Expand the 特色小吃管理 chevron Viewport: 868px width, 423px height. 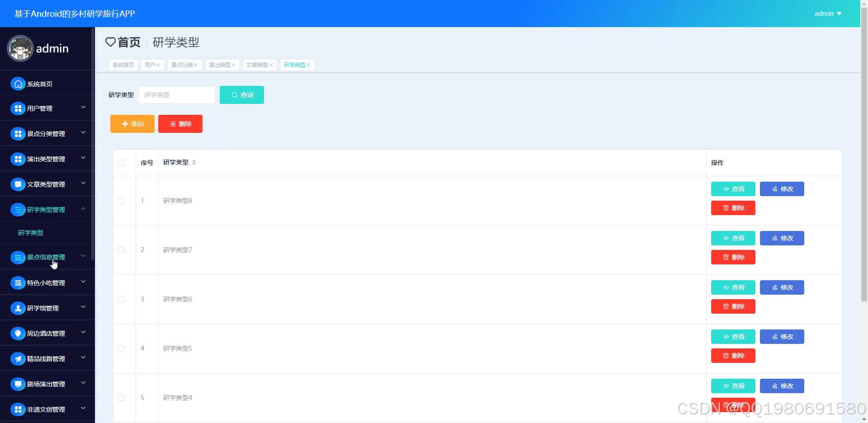83,282
